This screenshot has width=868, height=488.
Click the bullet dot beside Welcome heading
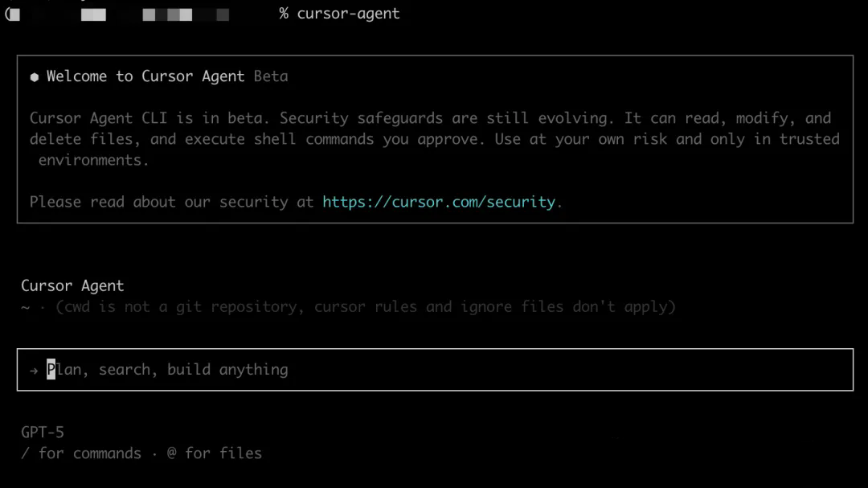[35, 77]
